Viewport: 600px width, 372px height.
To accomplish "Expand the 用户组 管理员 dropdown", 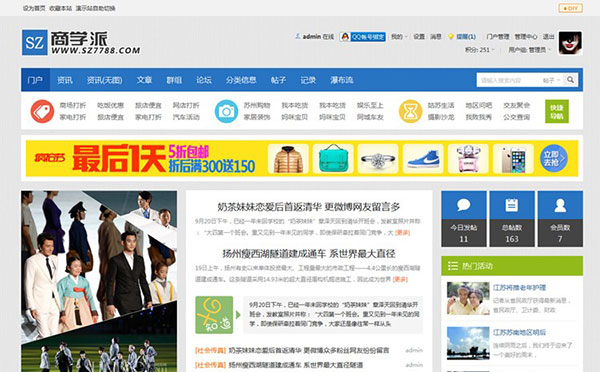I will point(530,50).
